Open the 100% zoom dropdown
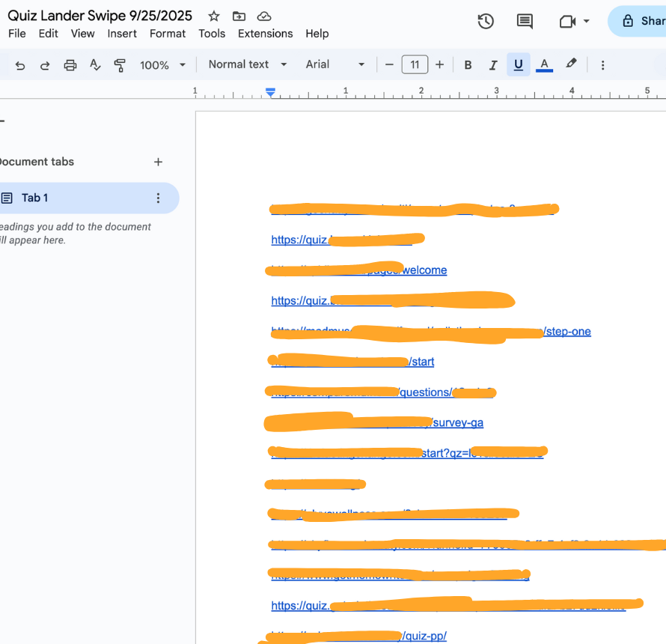 [x=162, y=65]
